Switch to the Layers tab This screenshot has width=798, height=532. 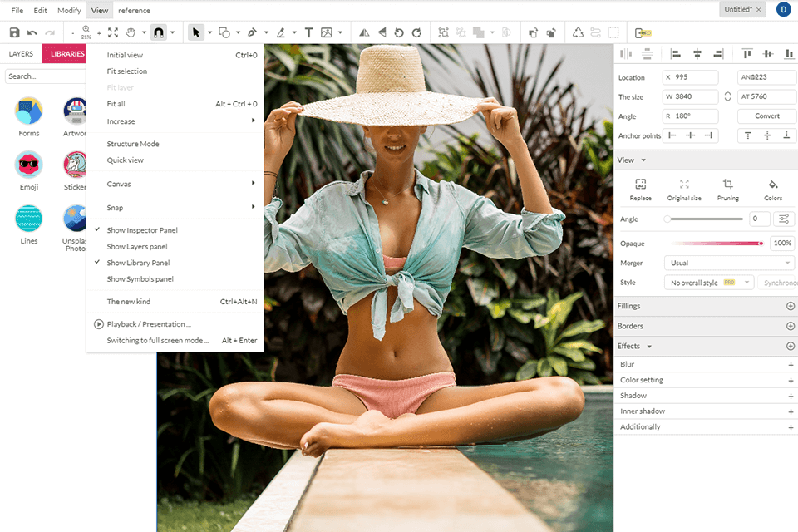click(x=21, y=54)
